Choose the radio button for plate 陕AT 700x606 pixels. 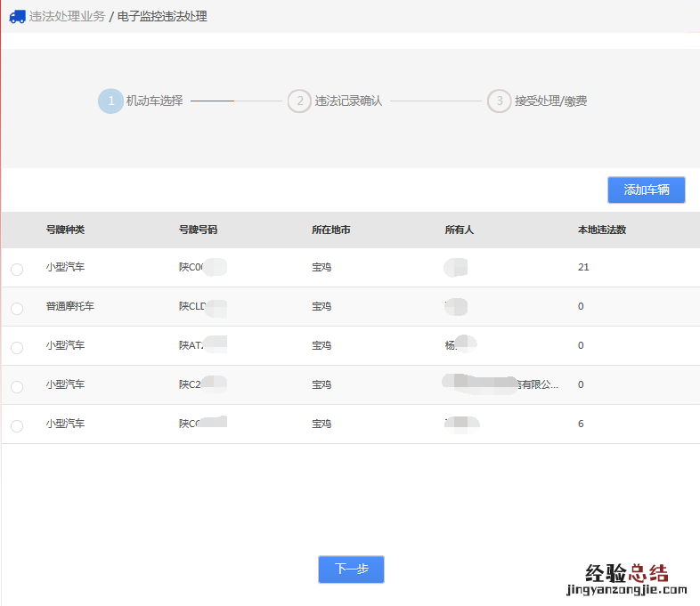[17, 348]
